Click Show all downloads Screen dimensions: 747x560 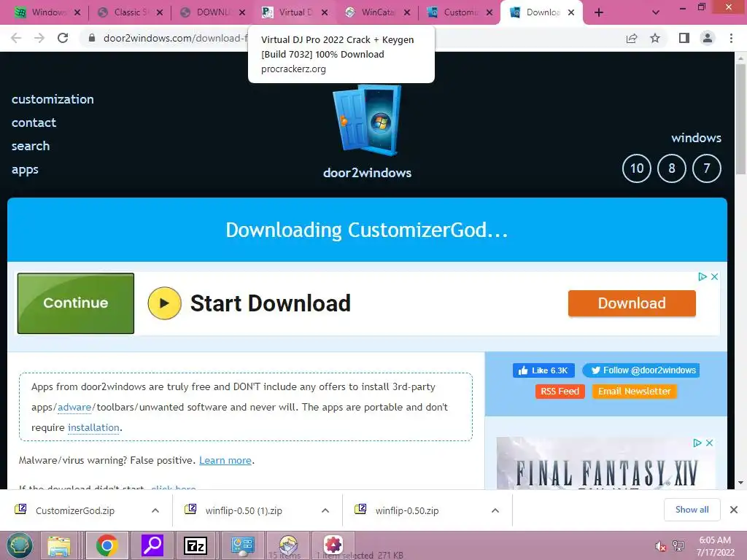coord(692,510)
